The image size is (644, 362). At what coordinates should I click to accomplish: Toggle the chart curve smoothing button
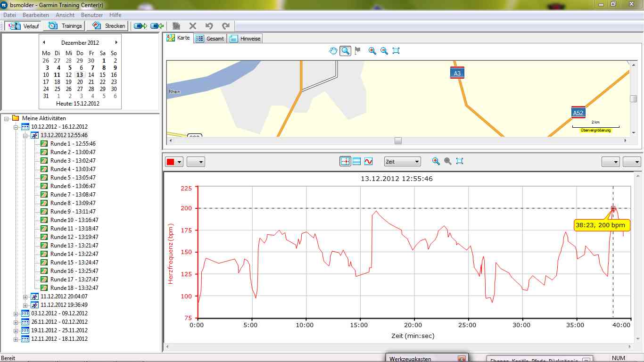[x=368, y=161]
